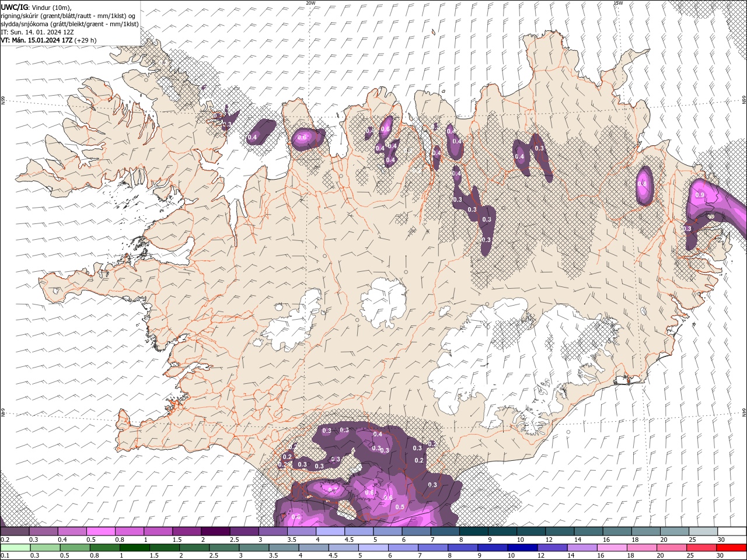Select lower-row legend swatch between 0.1 and 0.3
This screenshot has height=560, width=747.
coord(15,548)
